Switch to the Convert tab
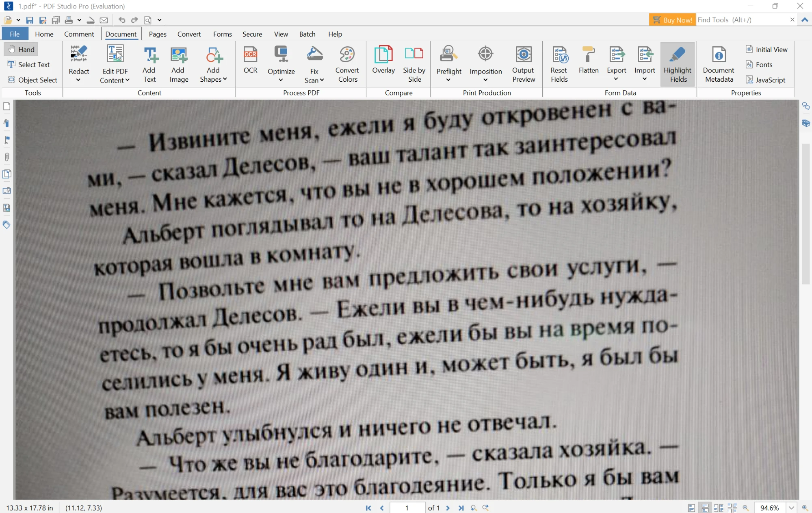This screenshot has height=513, width=812. (x=189, y=34)
